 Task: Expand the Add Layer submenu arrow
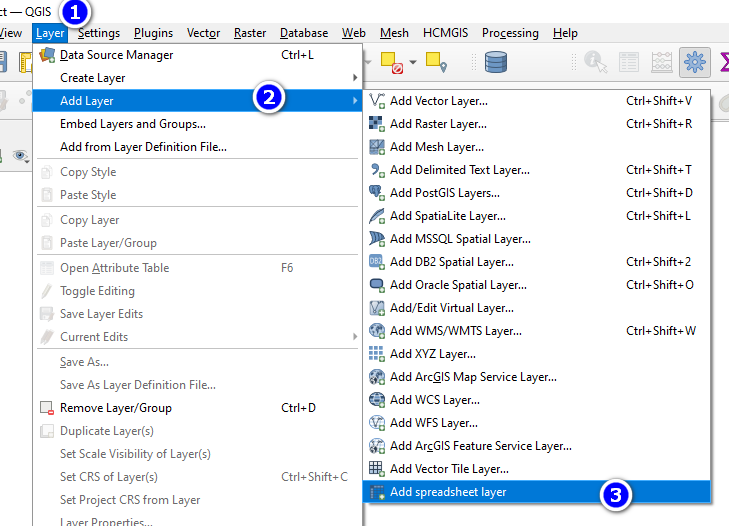[x=355, y=100]
